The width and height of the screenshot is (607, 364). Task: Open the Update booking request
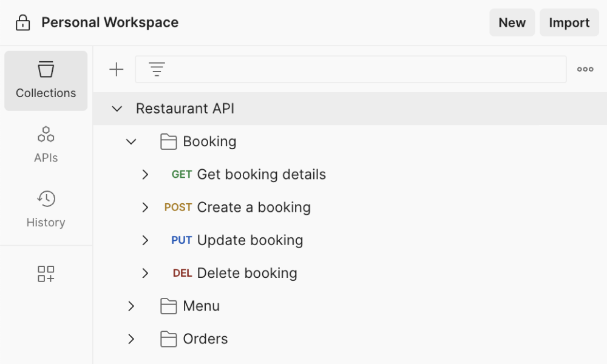pos(248,240)
